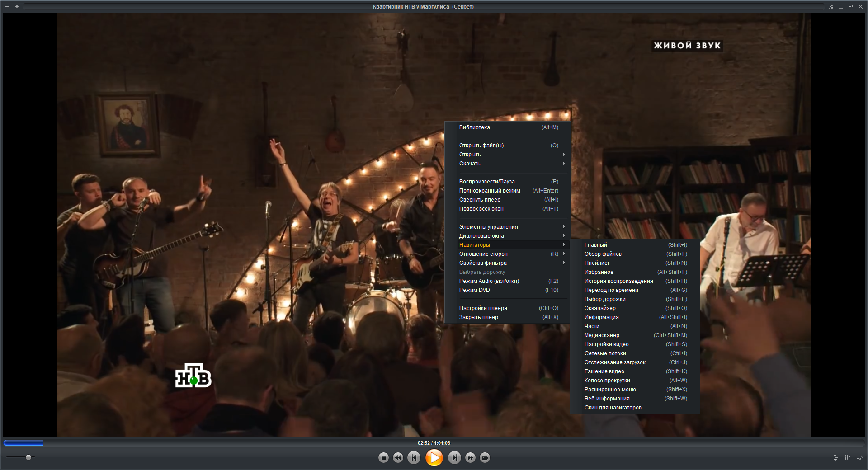Skip to the previous track
This screenshot has width=868, height=470.
click(414, 458)
